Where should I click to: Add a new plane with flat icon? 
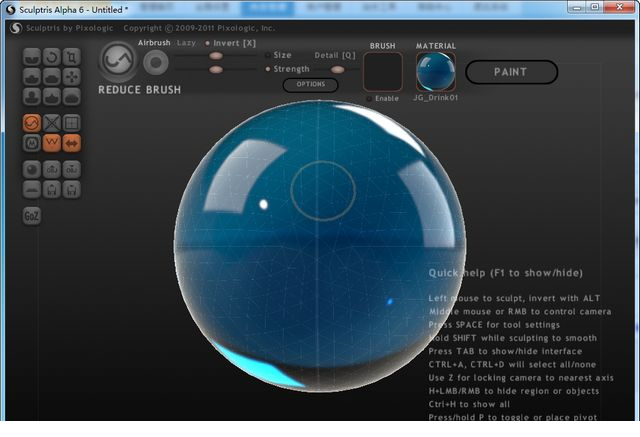coord(32,189)
